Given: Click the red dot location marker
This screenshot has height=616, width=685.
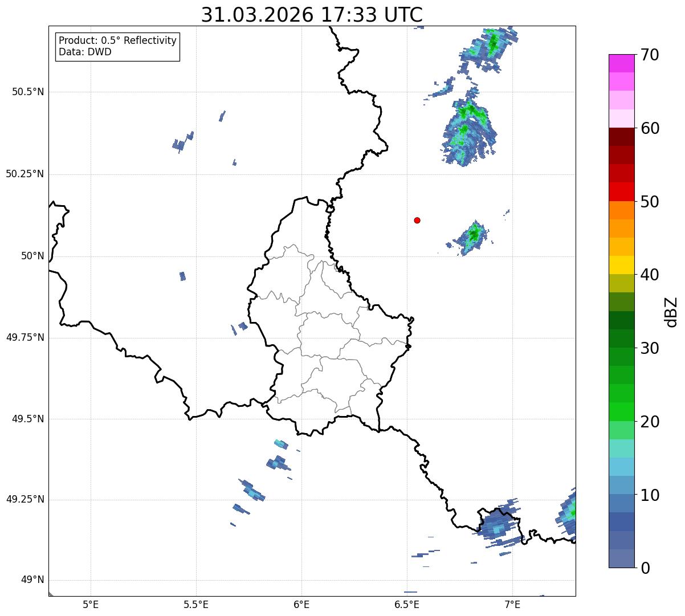Looking at the screenshot, I should (x=417, y=220).
